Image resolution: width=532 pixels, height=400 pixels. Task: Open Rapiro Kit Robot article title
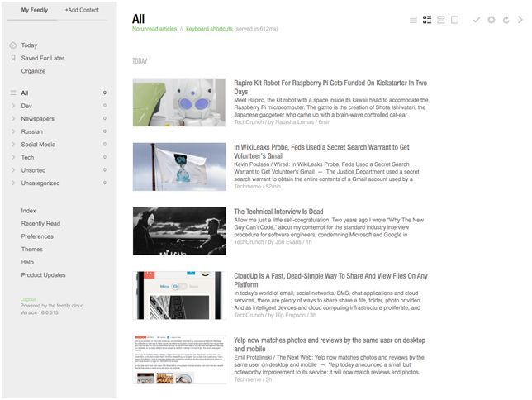tap(330, 88)
